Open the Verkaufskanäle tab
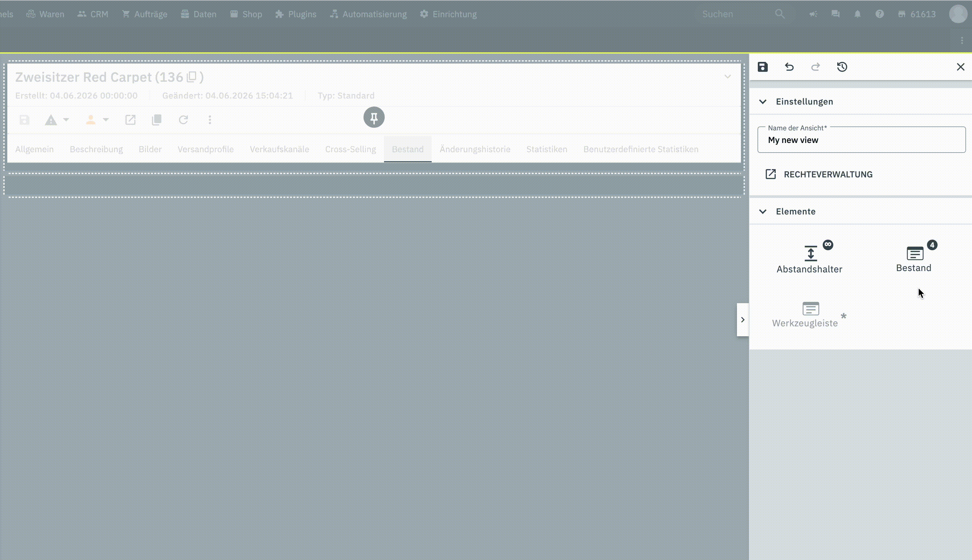The image size is (972, 560). pos(279,149)
